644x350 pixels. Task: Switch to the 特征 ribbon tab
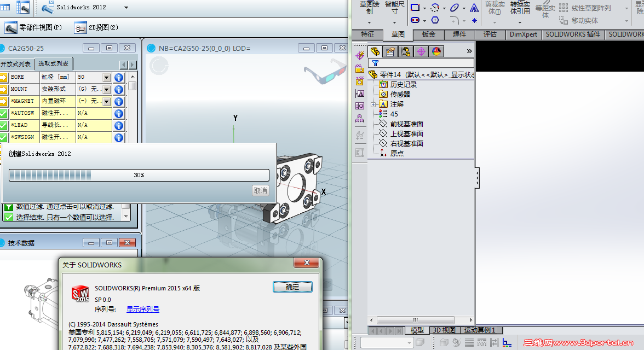pyautogui.click(x=367, y=34)
